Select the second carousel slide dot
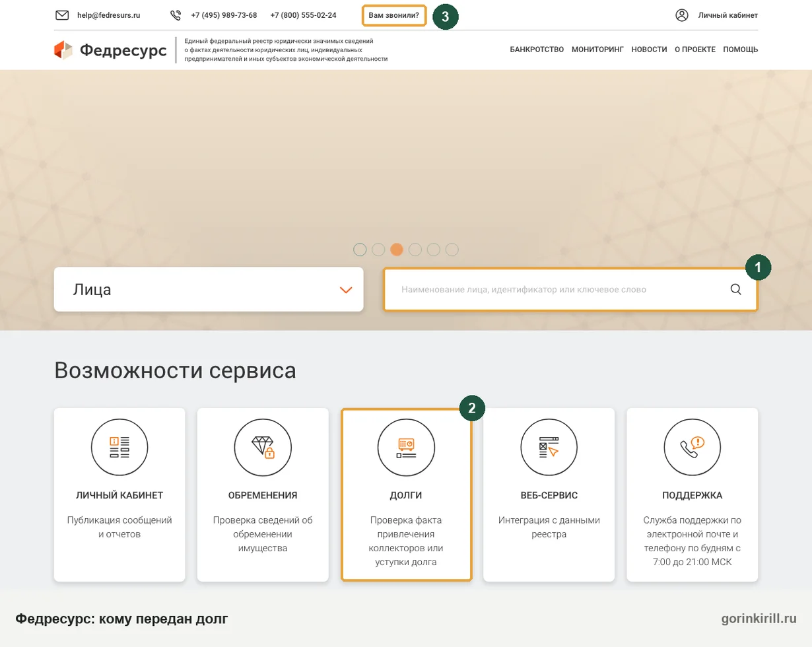Image resolution: width=812 pixels, height=647 pixels. point(378,250)
